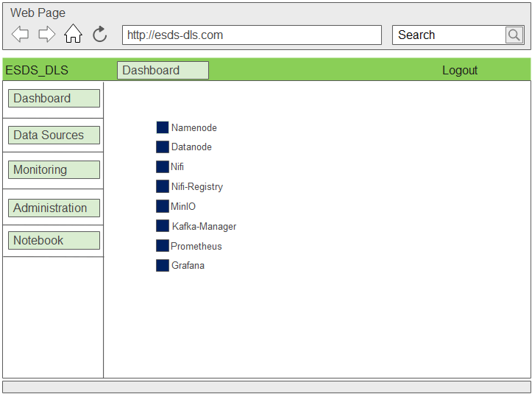This screenshot has width=532, height=394.
Task: Click the blue square next to Datanode
Action: point(163,147)
